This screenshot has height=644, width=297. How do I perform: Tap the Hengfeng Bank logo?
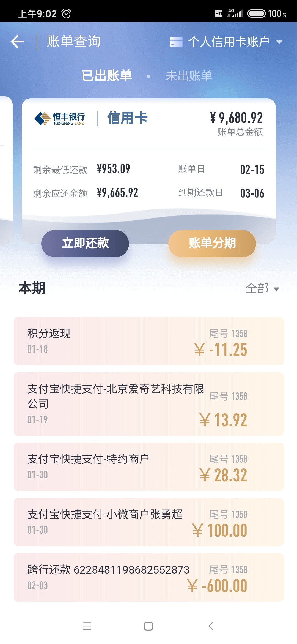coord(60,119)
